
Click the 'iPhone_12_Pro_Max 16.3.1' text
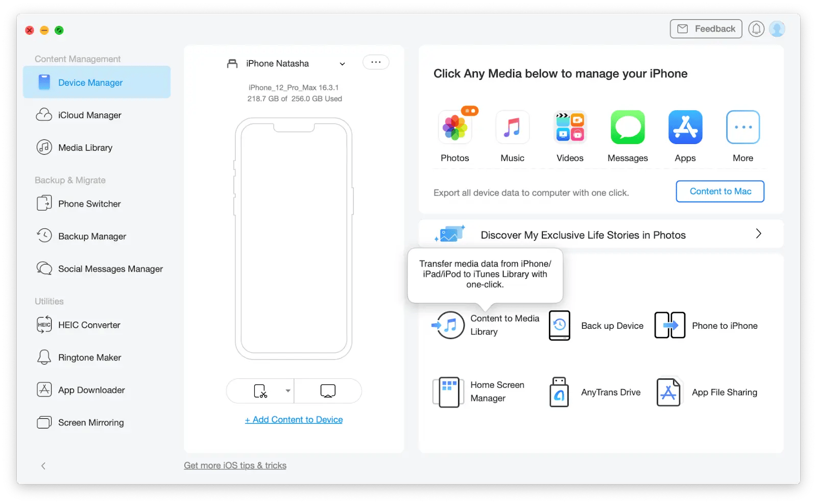(x=294, y=88)
